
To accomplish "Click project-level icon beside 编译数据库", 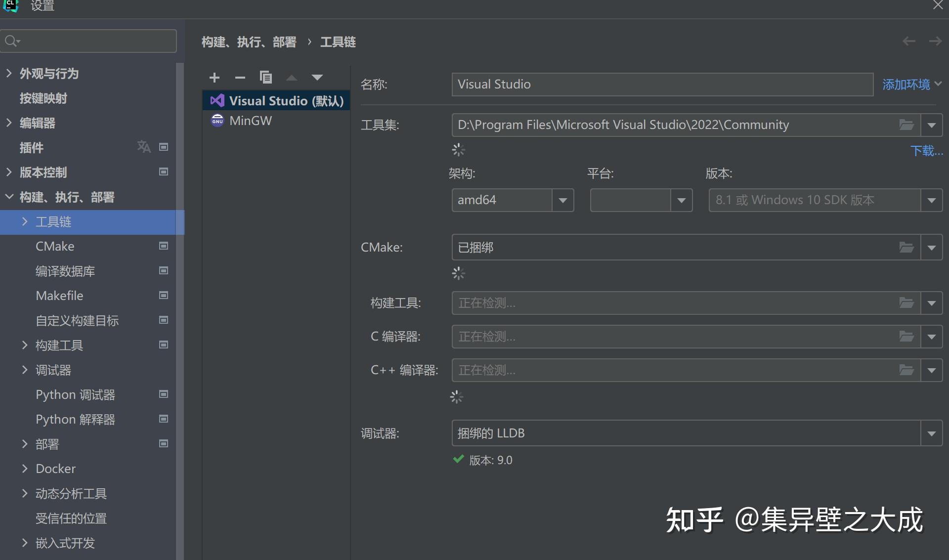I will 164,270.
